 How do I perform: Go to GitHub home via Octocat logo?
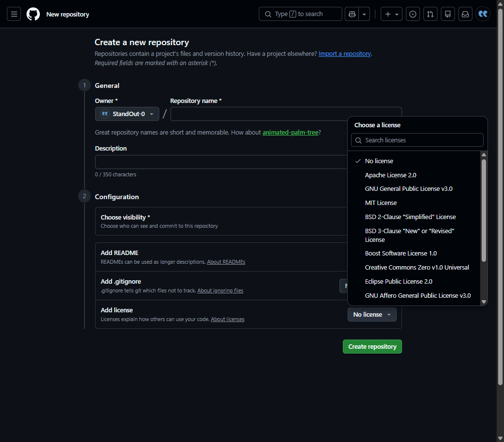[x=33, y=14]
